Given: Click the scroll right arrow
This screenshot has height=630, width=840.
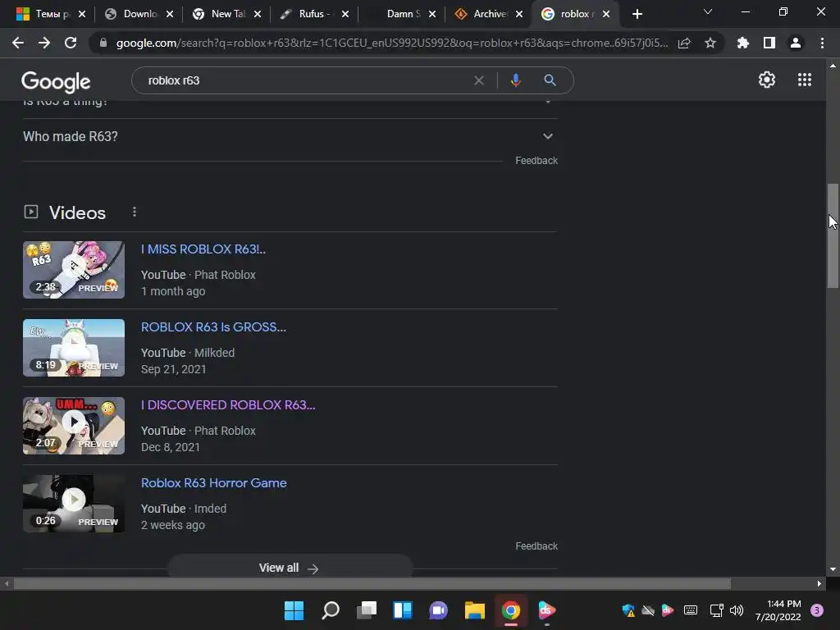Looking at the screenshot, I should coord(819,583).
